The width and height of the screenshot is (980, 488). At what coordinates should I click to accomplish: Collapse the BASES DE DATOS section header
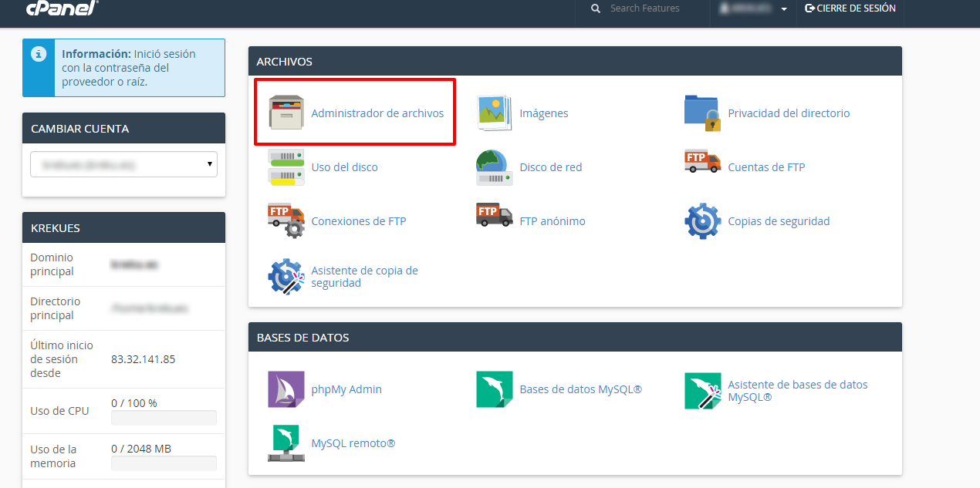tap(575, 338)
